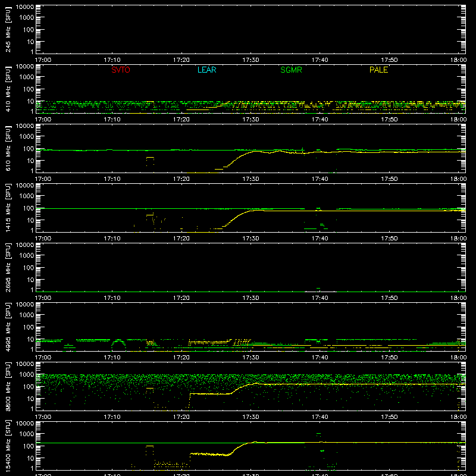Click 10 y-axis label on 1415 MHz panel
The height and width of the screenshot is (476, 476).
tap(30, 220)
